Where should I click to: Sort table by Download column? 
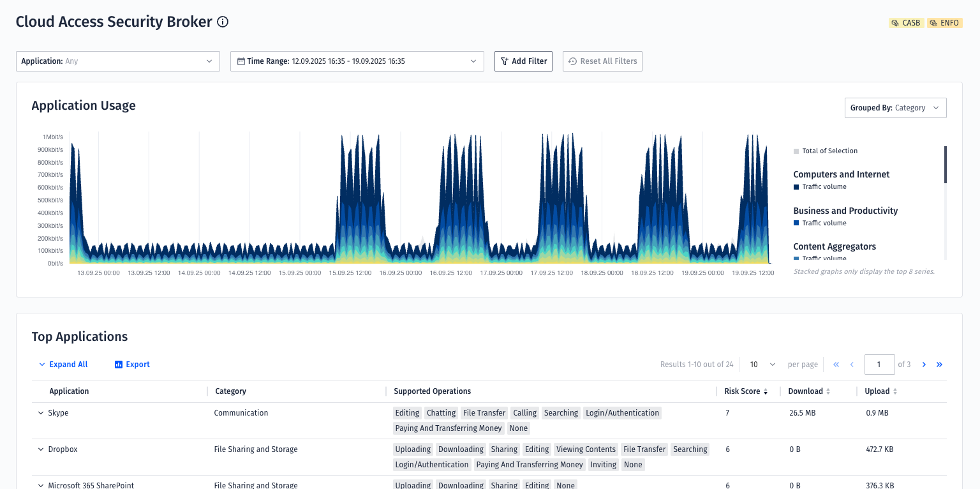(809, 391)
